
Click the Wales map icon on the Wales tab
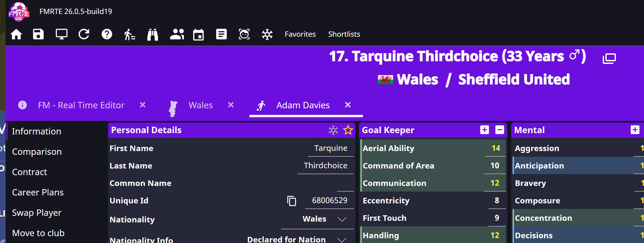(x=173, y=109)
